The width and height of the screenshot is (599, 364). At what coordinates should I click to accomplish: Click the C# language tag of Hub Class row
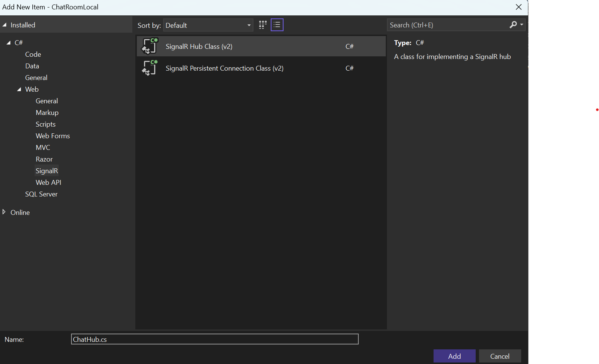click(349, 47)
